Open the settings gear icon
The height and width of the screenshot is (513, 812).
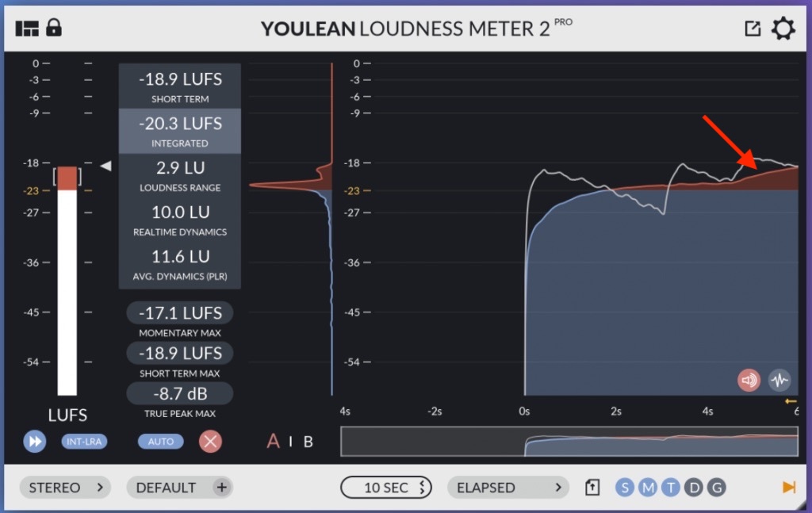[x=783, y=29]
